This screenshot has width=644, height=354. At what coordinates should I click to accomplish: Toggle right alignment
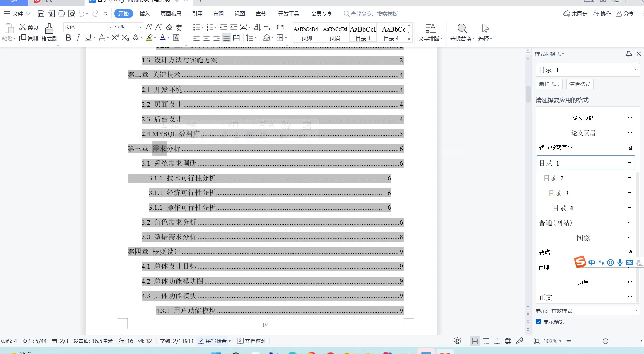[217, 38]
